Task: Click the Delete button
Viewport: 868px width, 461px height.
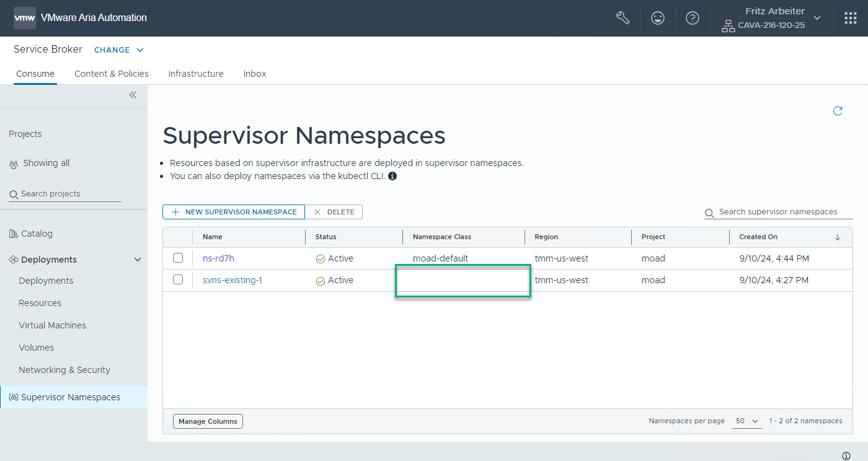Action: click(x=334, y=212)
